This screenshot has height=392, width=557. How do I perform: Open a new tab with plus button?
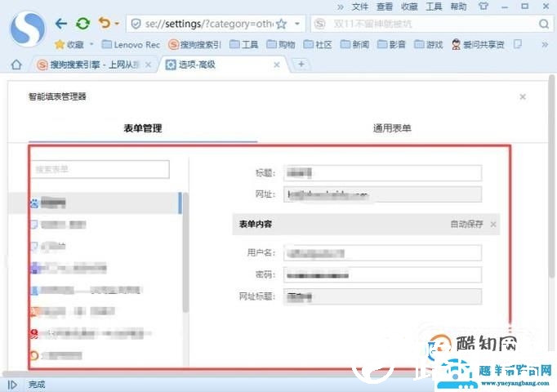[301, 65]
